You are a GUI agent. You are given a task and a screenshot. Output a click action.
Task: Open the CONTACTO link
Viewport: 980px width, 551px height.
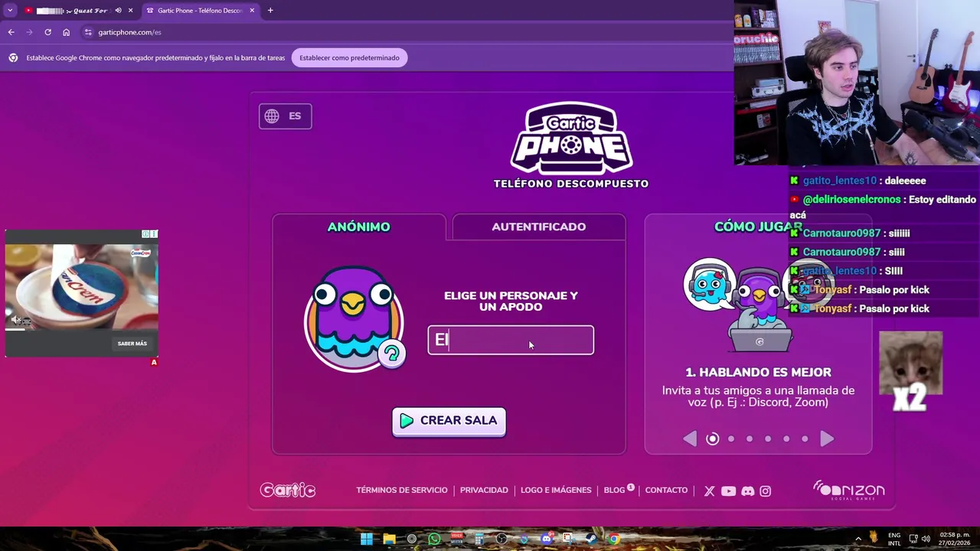[666, 490]
